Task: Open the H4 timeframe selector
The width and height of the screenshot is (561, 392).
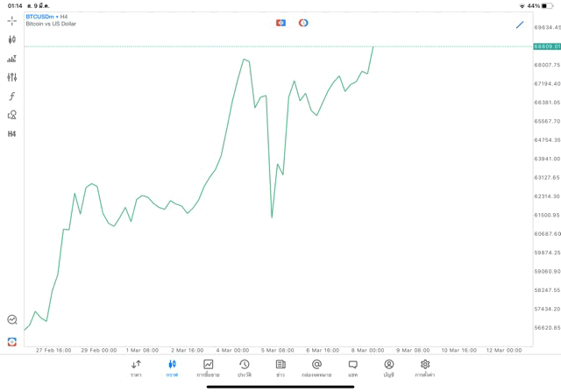Action: pyautogui.click(x=11, y=134)
